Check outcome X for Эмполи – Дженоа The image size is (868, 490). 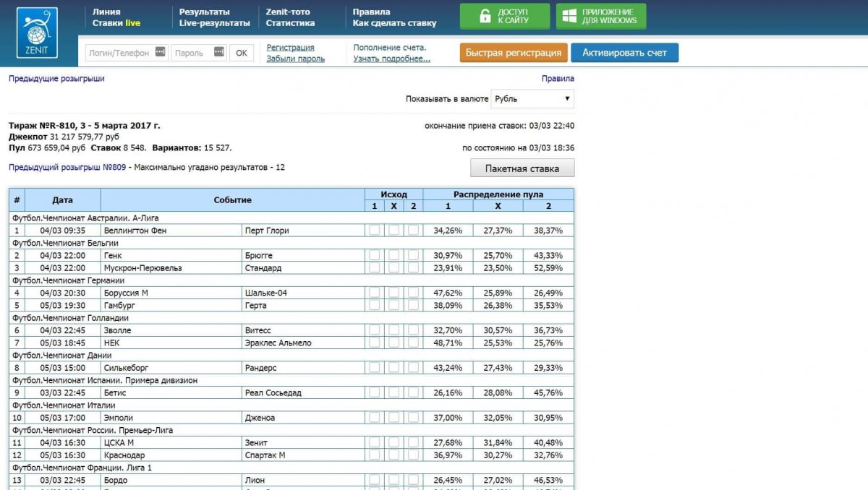point(393,418)
